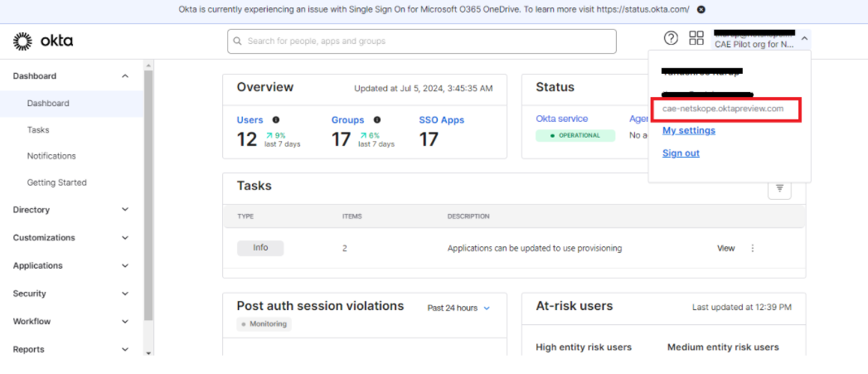Image resolution: width=868 pixels, height=374 pixels.
Task: Collapse the Dashboard sidebar section
Action: point(125,76)
